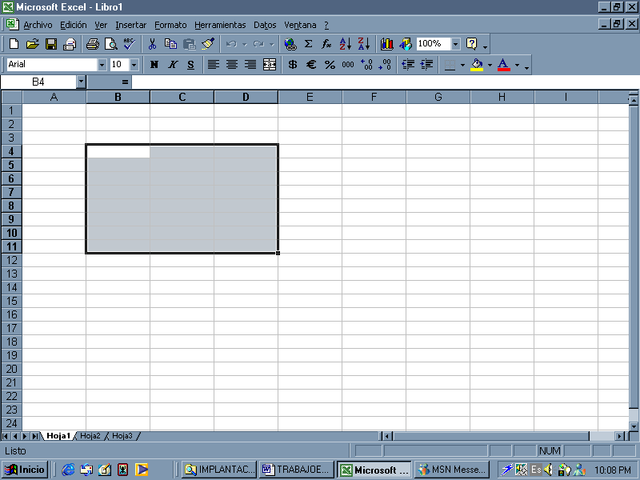Expand the font size dropdown showing 10
Viewport: 640px width, 480px height.
point(134,64)
